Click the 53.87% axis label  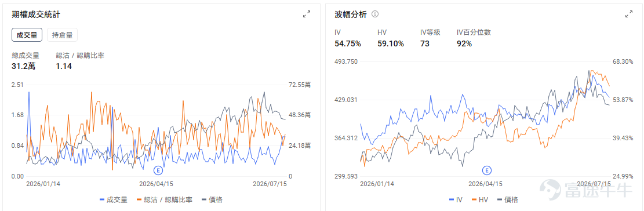[623, 100]
